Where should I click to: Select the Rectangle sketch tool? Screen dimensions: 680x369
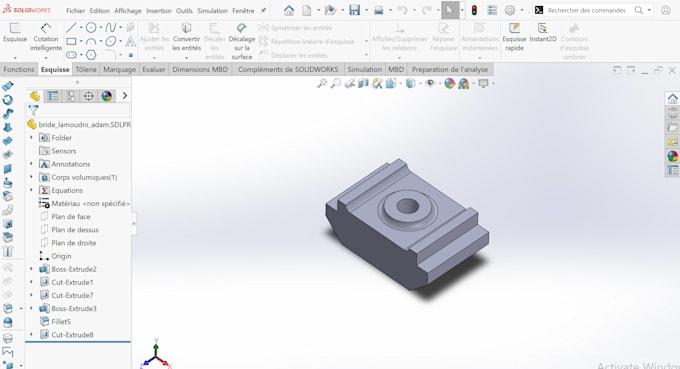[71, 42]
